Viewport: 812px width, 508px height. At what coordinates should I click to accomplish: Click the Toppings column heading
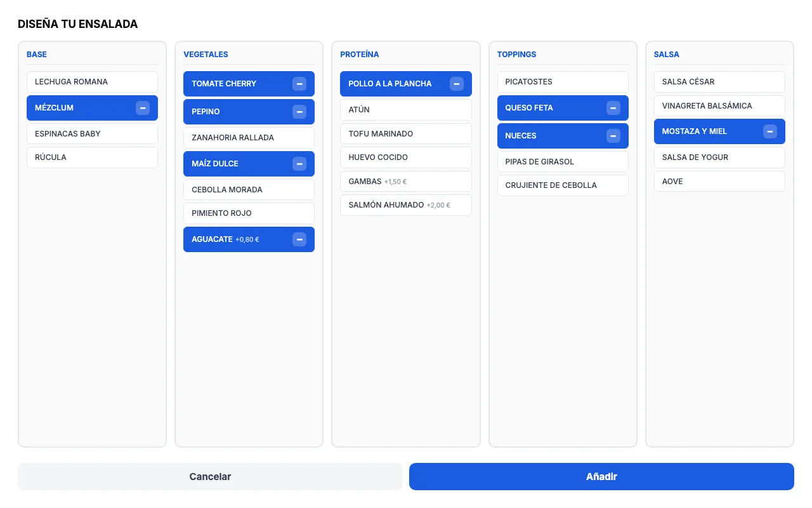(x=516, y=55)
